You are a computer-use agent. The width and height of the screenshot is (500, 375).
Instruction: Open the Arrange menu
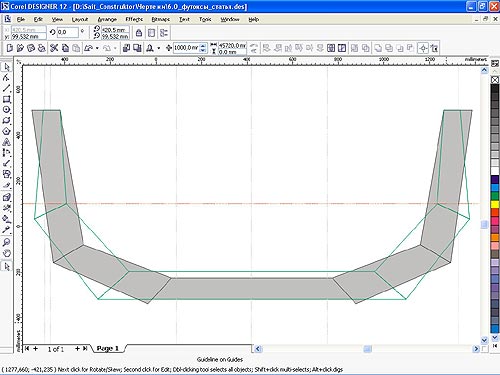pyautogui.click(x=107, y=19)
